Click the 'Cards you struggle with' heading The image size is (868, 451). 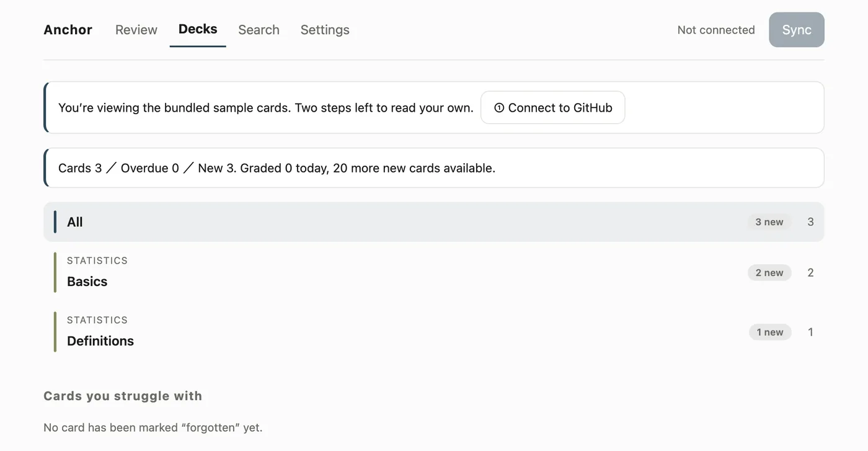tap(123, 396)
